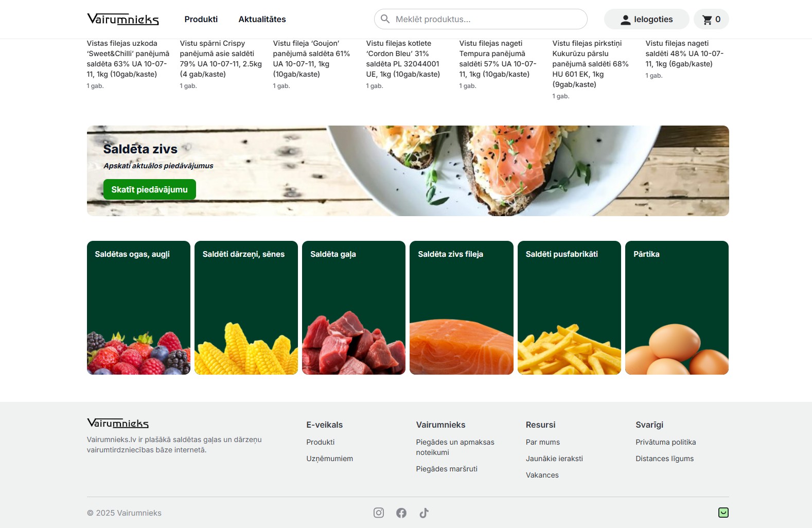Screen dimensions: 812x528
Task: Open the Aktualitātes menu item
Action: (262, 19)
